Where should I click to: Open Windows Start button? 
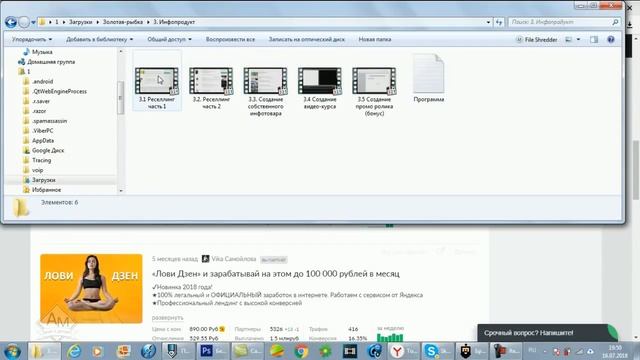coord(12,351)
